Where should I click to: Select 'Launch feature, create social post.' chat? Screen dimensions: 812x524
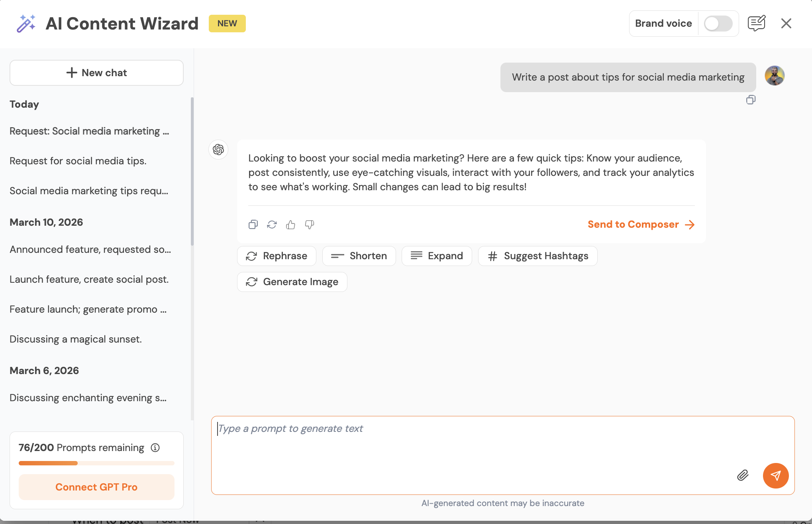pos(89,279)
